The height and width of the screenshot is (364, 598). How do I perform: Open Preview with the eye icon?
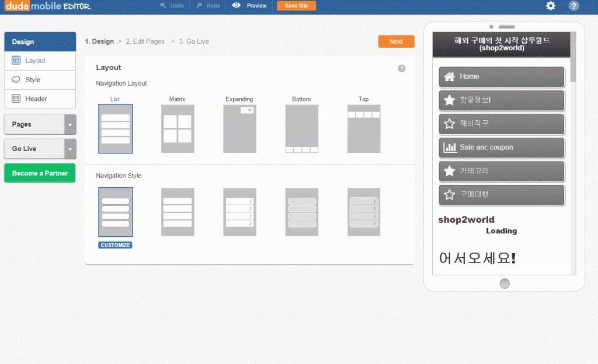(237, 5)
